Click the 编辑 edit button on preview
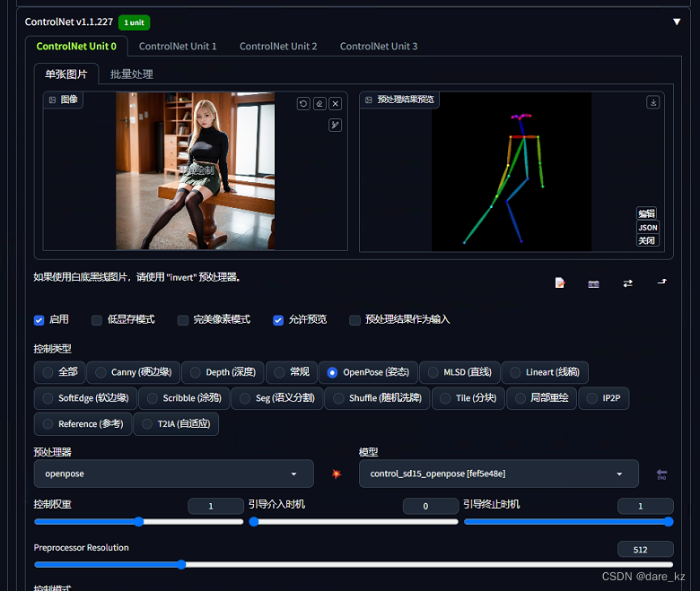This screenshot has height=591, width=700. point(647,213)
